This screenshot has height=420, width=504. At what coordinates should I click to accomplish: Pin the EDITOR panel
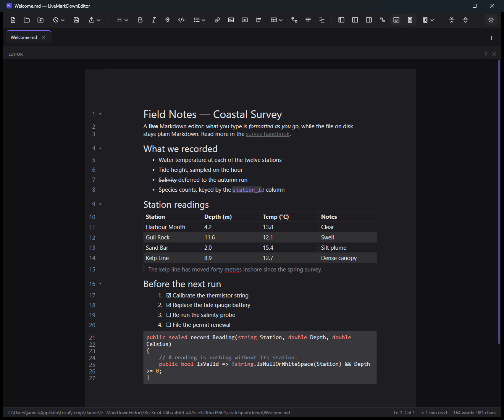[486, 54]
